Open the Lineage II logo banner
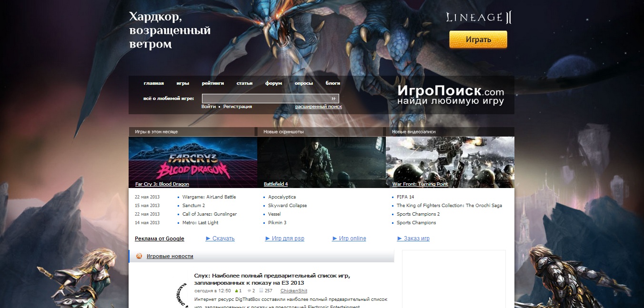 pos(479,18)
